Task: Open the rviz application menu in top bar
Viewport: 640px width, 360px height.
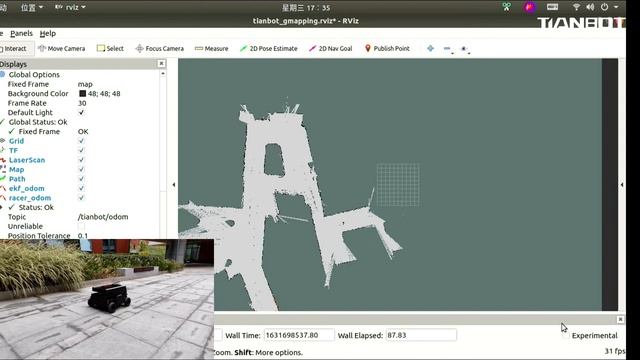Action: [70, 7]
